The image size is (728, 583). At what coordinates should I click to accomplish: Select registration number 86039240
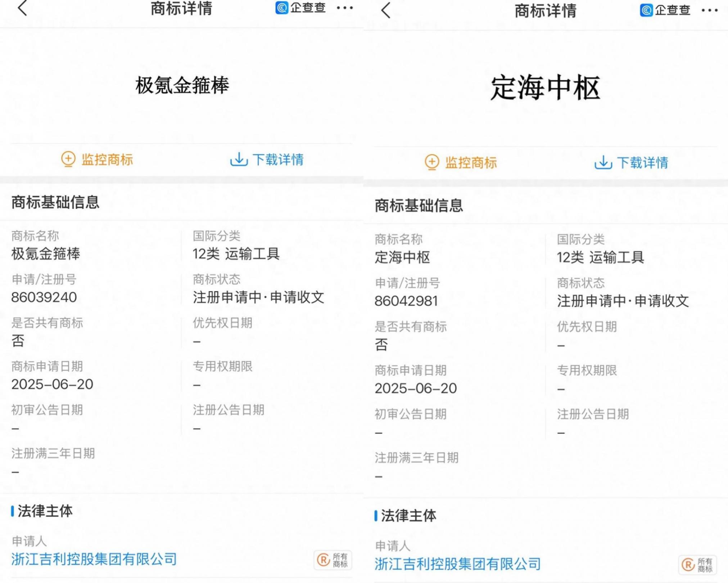[x=44, y=297]
